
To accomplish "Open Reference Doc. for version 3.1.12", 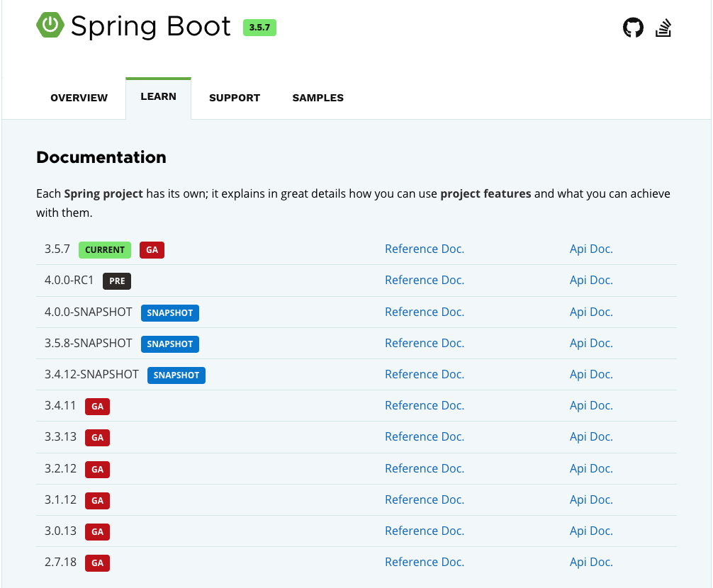I will coord(425,500).
